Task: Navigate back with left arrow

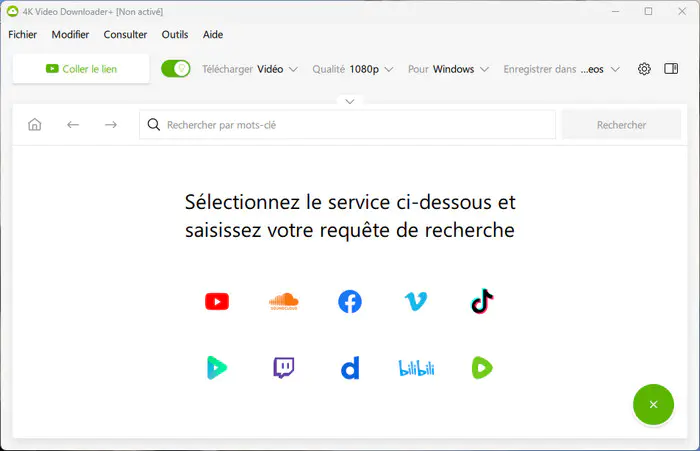Action: coord(73,125)
